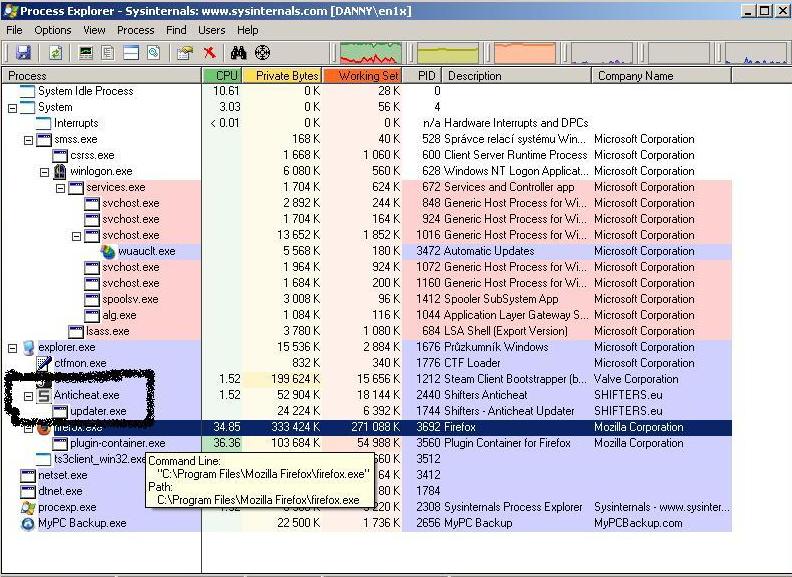The width and height of the screenshot is (792, 577).
Task: Click 'Mozilla Corporation' in the Firefox row
Action: 638,427
